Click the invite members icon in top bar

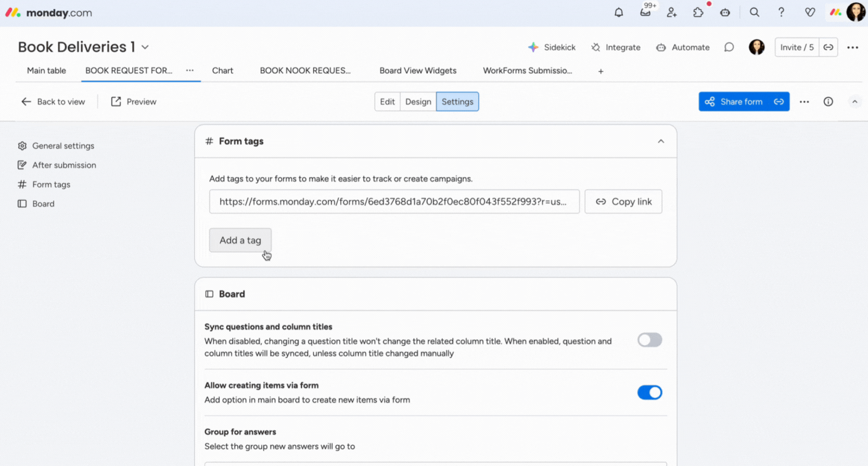672,12
